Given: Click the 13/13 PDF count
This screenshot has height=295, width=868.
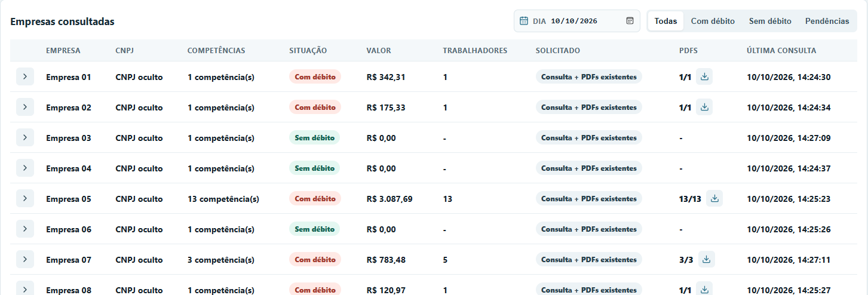Looking at the screenshot, I should [x=690, y=199].
